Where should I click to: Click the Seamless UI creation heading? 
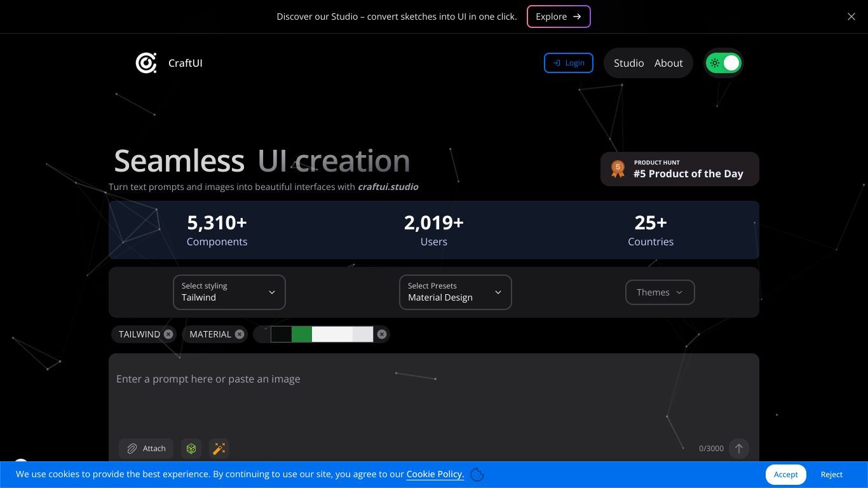click(262, 161)
